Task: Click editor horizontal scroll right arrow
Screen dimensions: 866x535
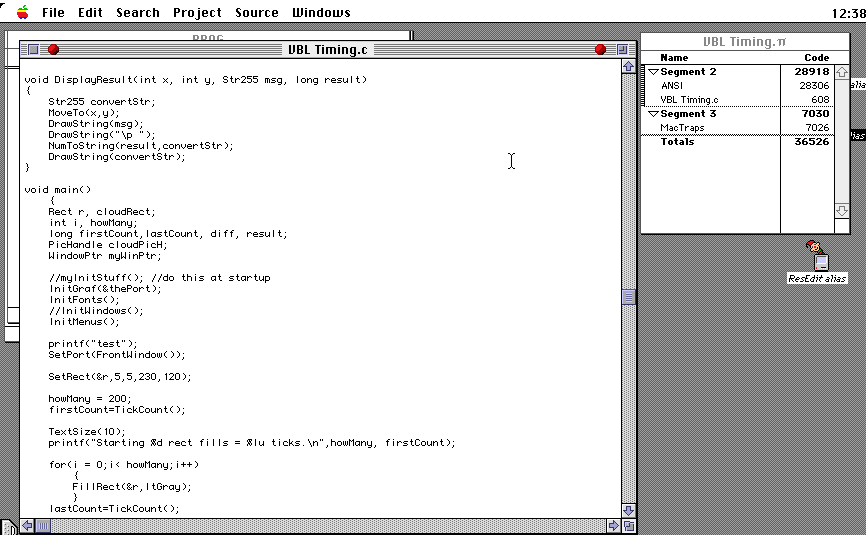Action: tap(613, 525)
